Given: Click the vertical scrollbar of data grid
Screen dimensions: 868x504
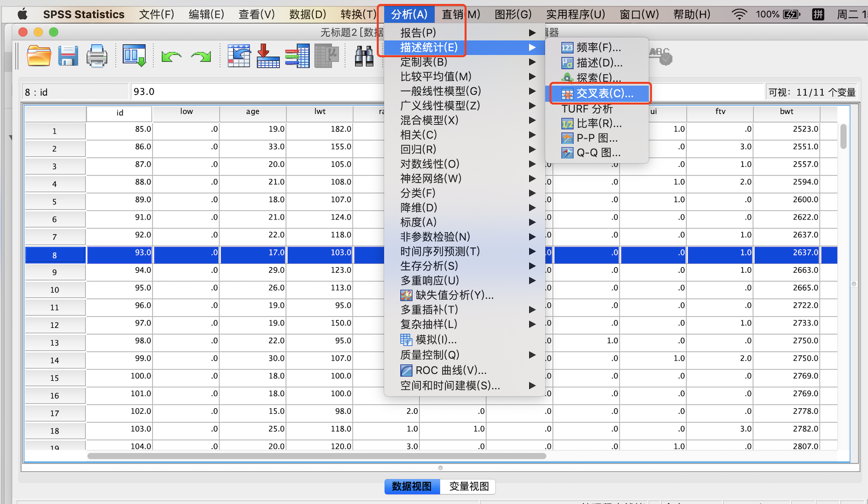Looking at the screenshot, I should (843, 136).
